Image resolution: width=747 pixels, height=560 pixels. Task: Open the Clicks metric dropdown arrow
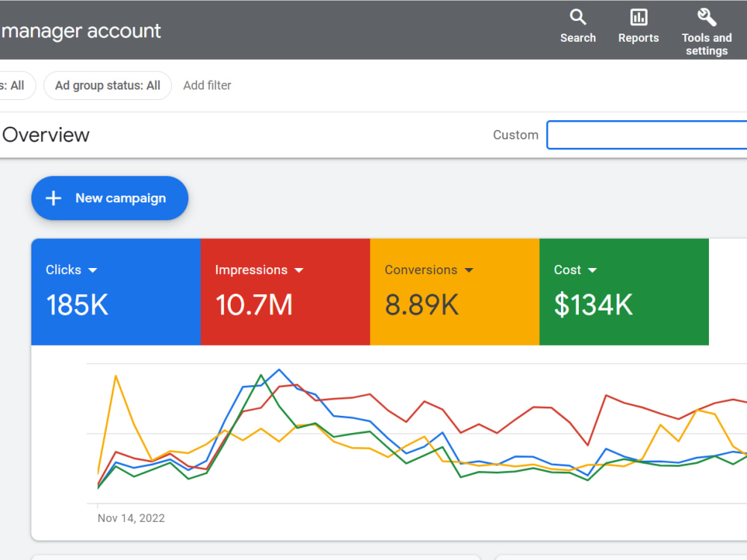tap(93, 270)
